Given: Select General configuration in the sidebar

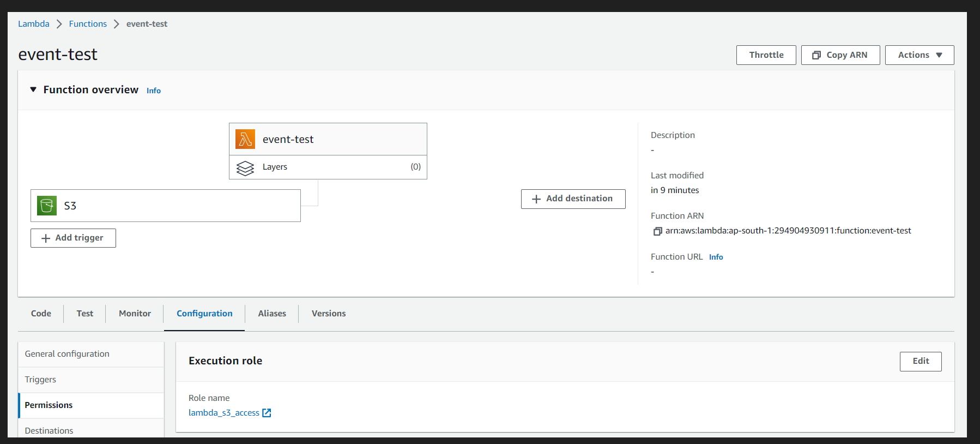Looking at the screenshot, I should (91, 354).
